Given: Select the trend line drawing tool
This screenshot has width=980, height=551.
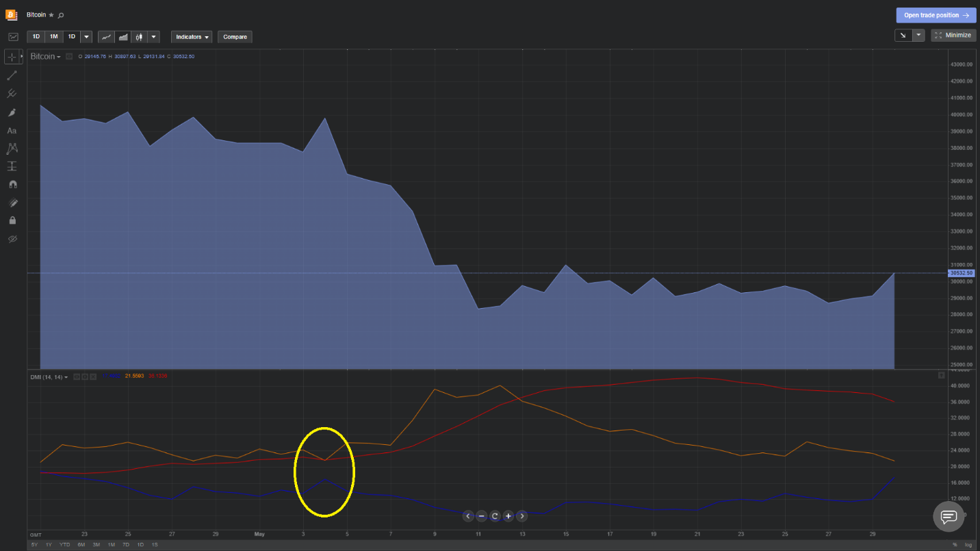Looking at the screenshot, I should (12, 75).
